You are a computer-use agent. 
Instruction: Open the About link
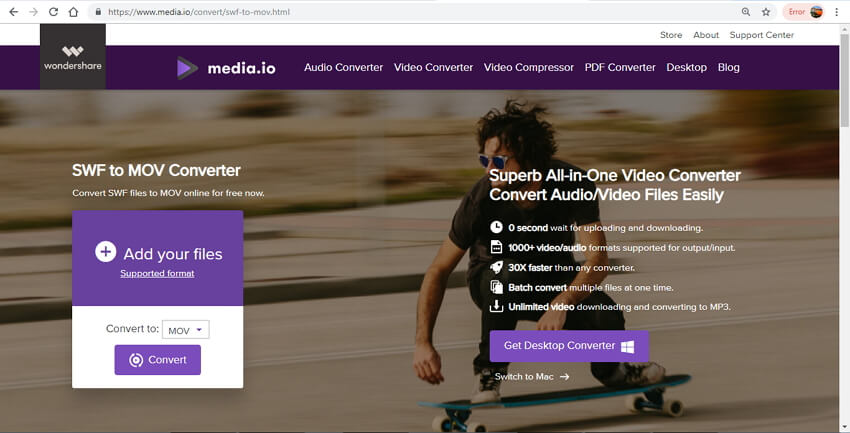[x=706, y=35]
